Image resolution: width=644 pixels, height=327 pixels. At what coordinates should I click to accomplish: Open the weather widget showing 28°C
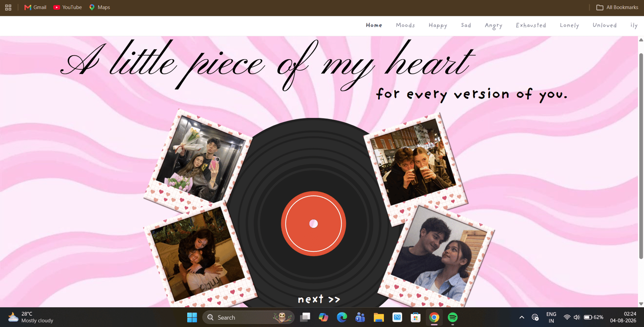pos(30,317)
